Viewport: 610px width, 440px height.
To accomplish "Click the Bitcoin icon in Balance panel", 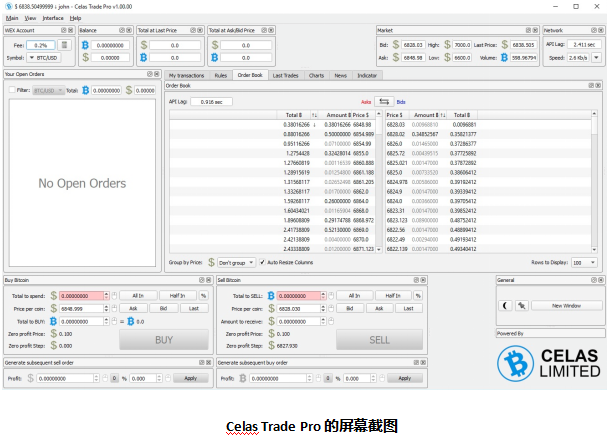I will pos(85,45).
